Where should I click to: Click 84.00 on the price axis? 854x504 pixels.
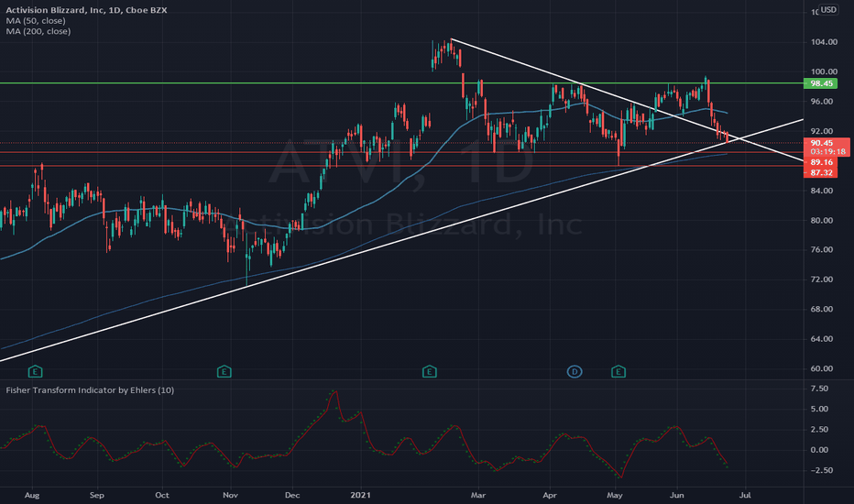coord(824,191)
